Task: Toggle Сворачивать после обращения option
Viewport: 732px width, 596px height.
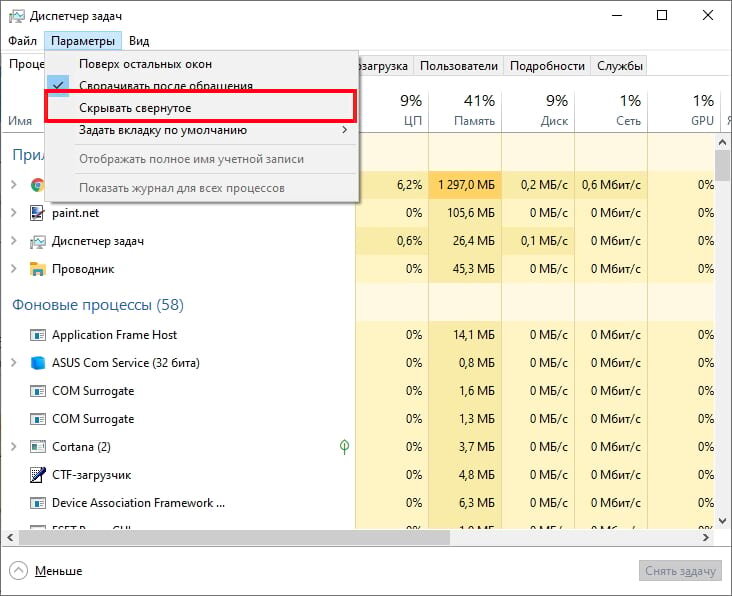Action: click(165, 86)
